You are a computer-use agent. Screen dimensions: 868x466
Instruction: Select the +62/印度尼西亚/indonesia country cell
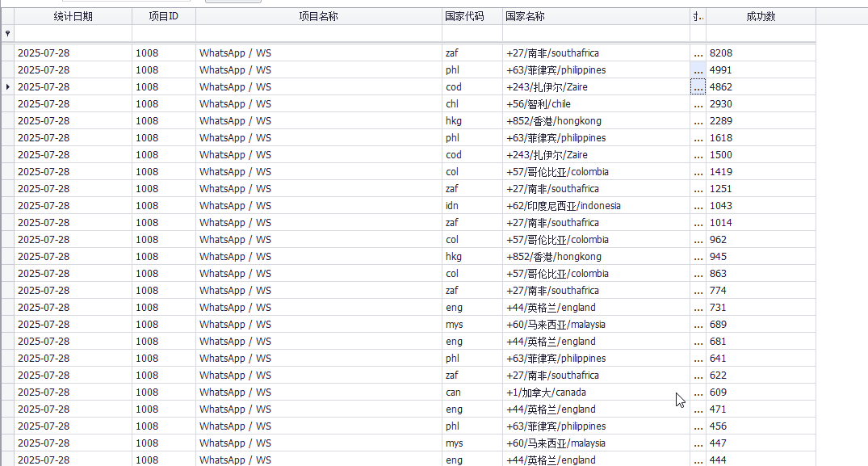(x=596, y=206)
